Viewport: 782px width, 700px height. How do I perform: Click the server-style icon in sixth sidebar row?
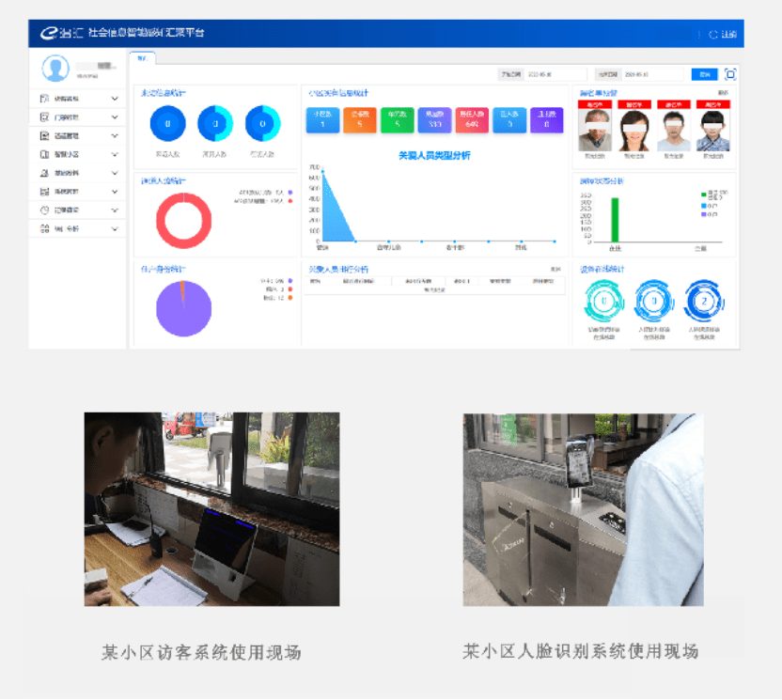click(44, 192)
